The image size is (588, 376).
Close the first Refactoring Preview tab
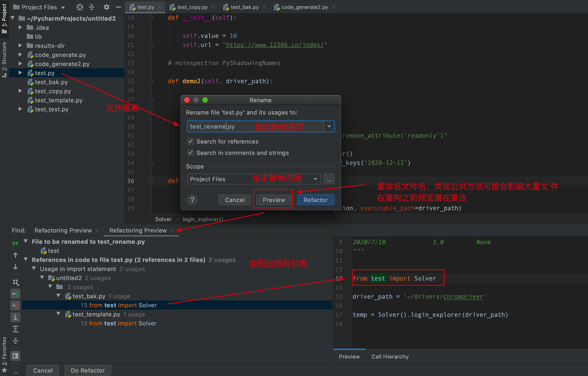click(x=97, y=230)
